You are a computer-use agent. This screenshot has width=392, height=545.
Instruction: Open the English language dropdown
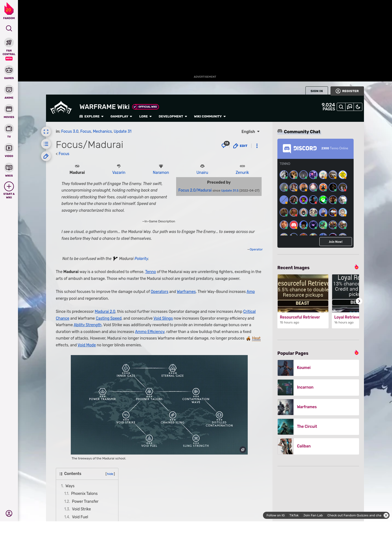point(250,132)
